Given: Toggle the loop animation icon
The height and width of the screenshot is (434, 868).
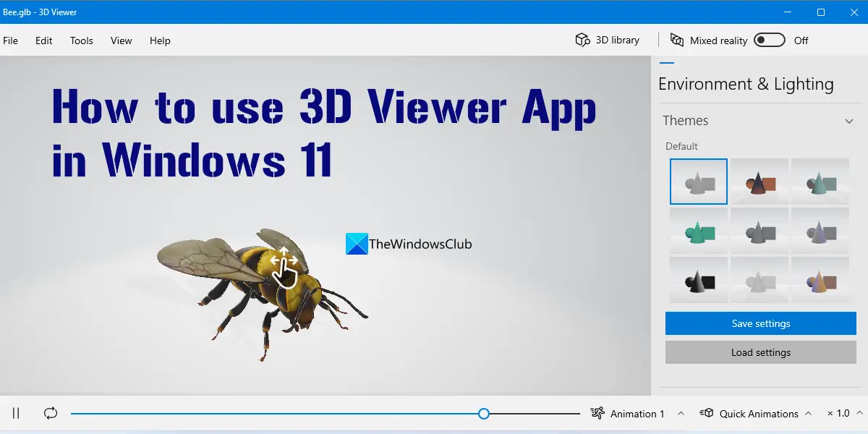Looking at the screenshot, I should 51,413.
